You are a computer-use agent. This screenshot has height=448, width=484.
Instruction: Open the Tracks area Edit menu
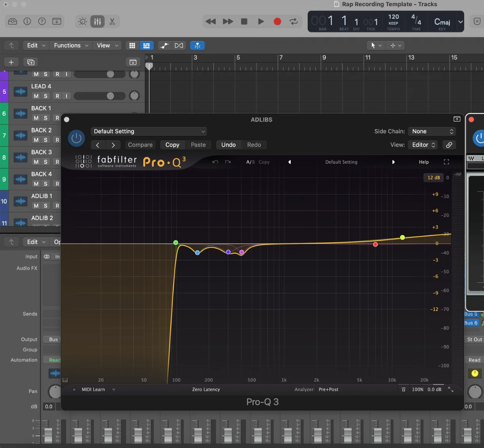(x=36, y=45)
